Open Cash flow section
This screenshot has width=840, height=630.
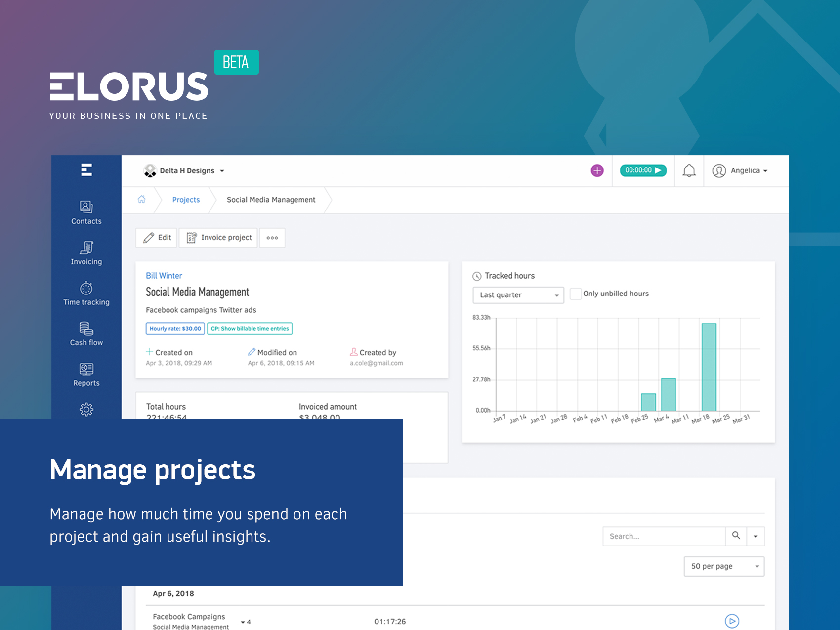[86, 335]
